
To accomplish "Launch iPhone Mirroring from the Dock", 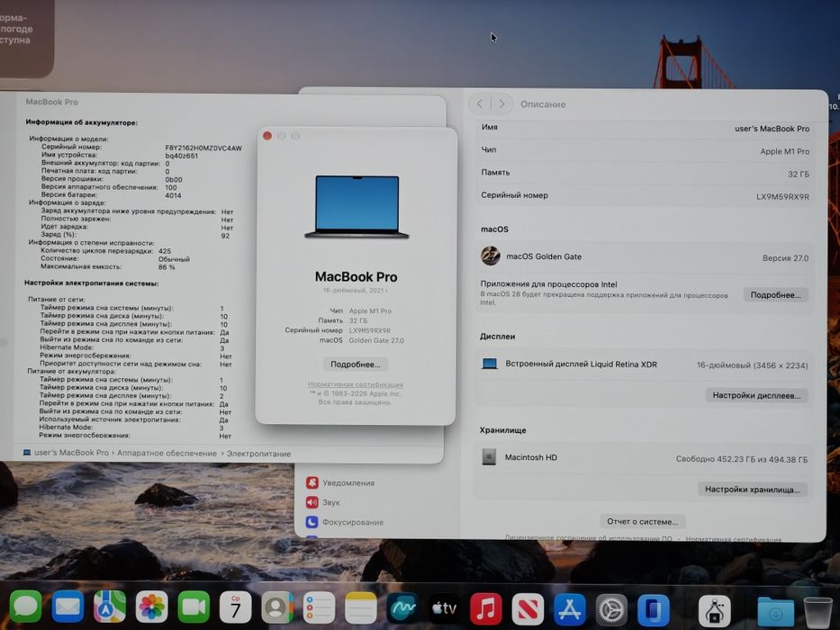I will 653,610.
